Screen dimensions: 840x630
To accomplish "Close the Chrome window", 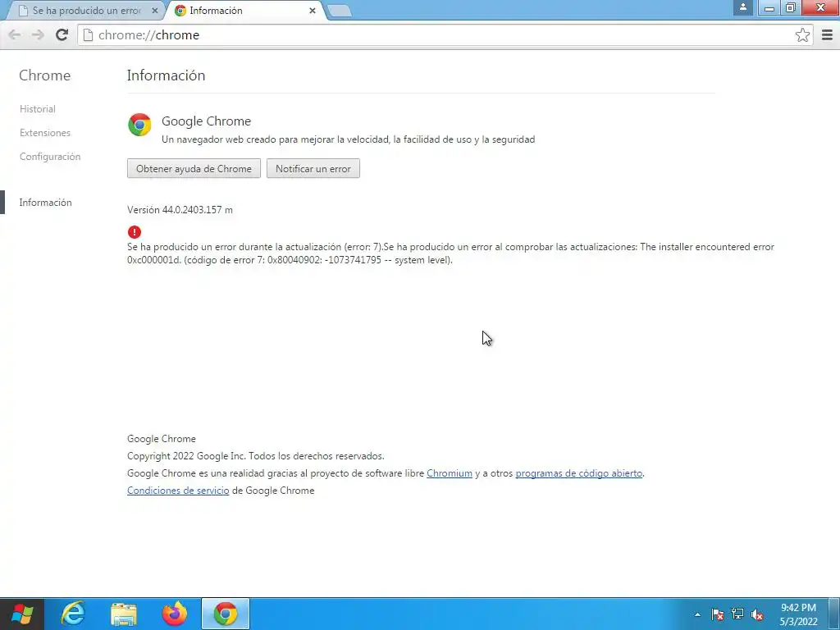I will pos(820,7).
